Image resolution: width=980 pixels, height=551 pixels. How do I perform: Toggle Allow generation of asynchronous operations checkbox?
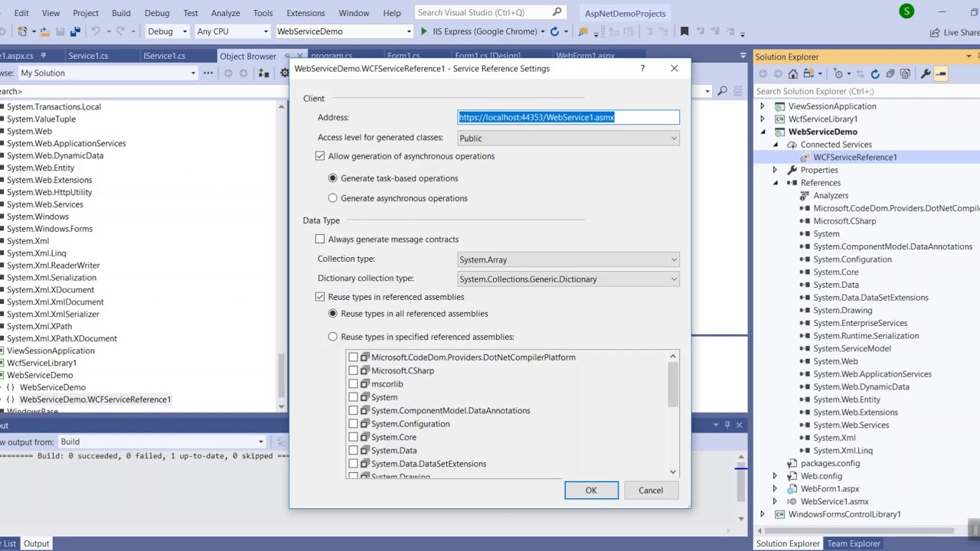coord(320,156)
